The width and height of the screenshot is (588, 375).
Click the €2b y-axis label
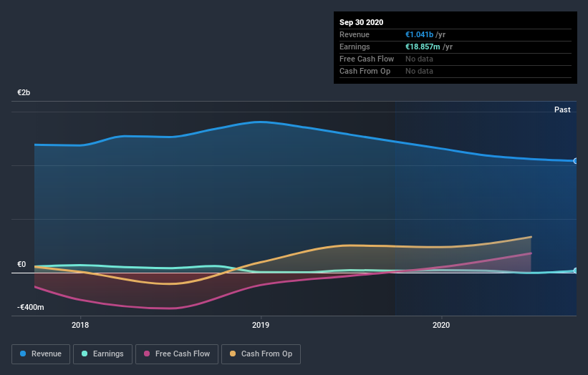pyautogui.click(x=24, y=92)
